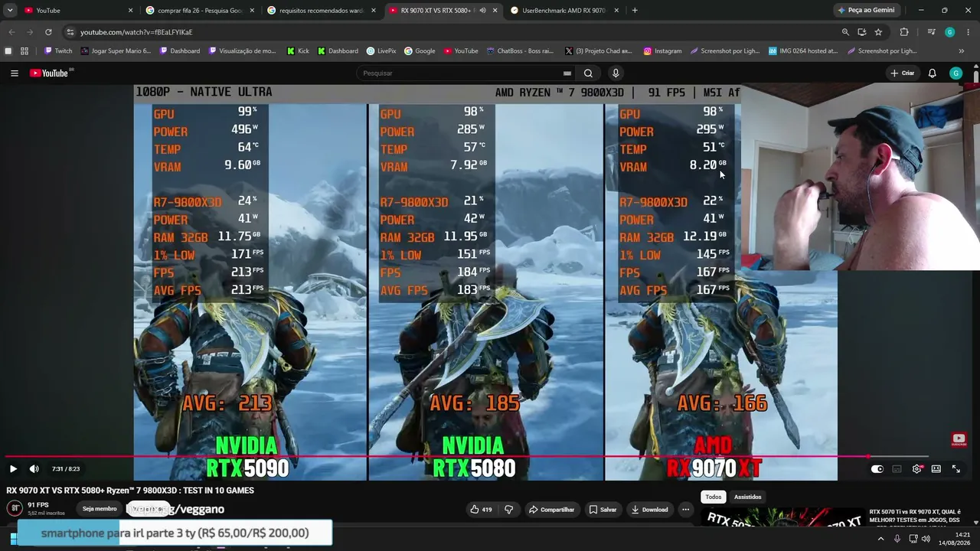Open the browser extensions puzzle icon
The width and height of the screenshot is (980, 551).
point(904,32)
